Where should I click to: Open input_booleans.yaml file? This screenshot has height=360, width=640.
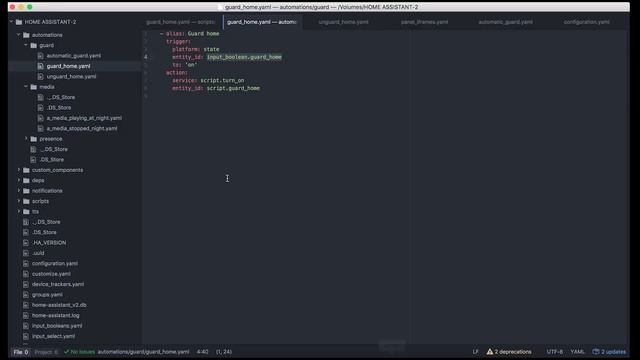(x=57, y=326)
